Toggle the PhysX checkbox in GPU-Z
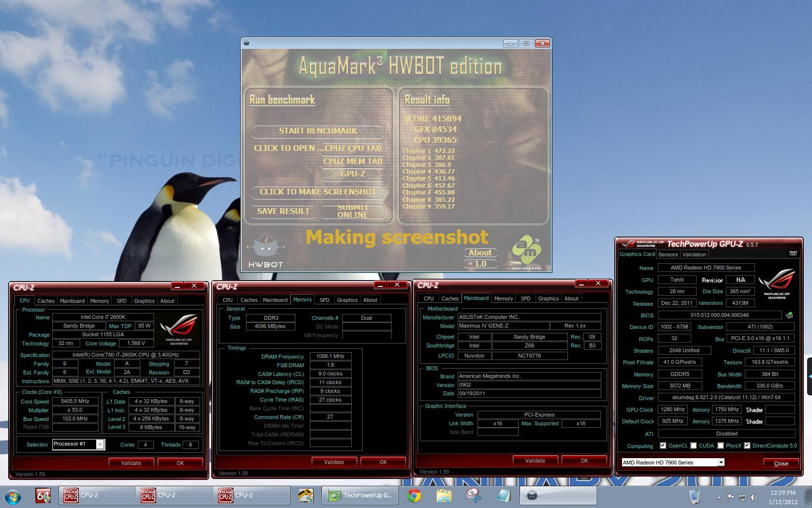 click(x=721, y=446)
